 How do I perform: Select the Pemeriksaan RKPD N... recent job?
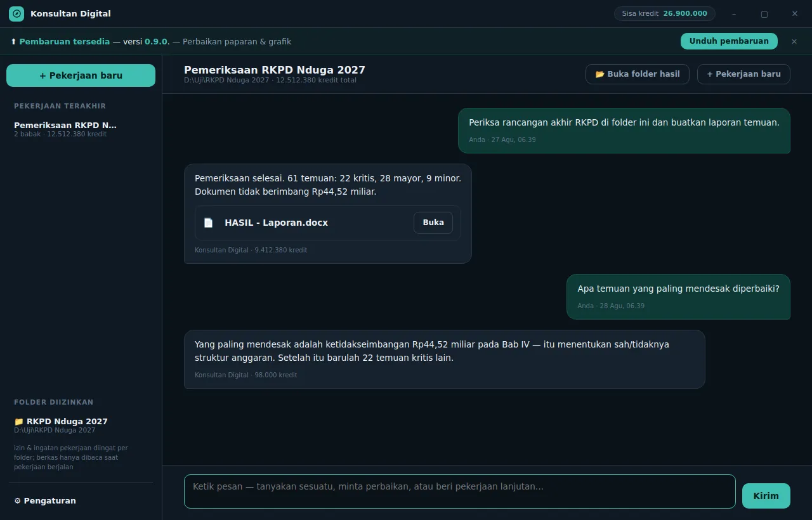click(81, 129)
